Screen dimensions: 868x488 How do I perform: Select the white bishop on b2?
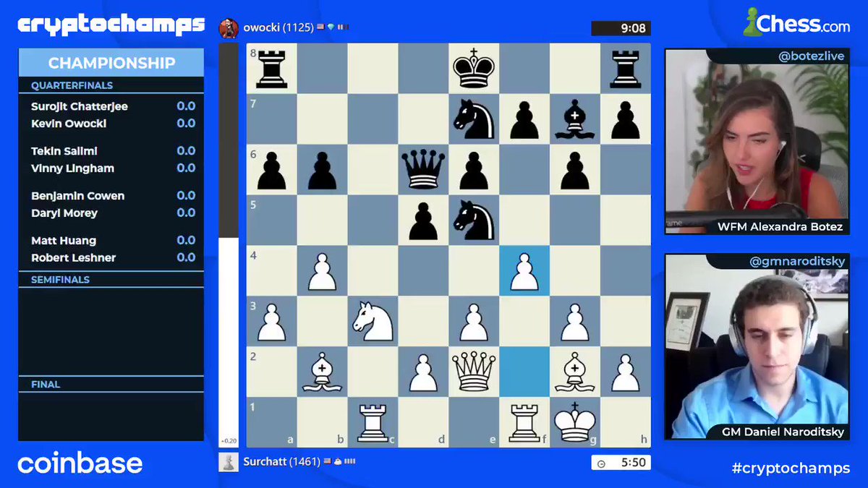(322, 372)
